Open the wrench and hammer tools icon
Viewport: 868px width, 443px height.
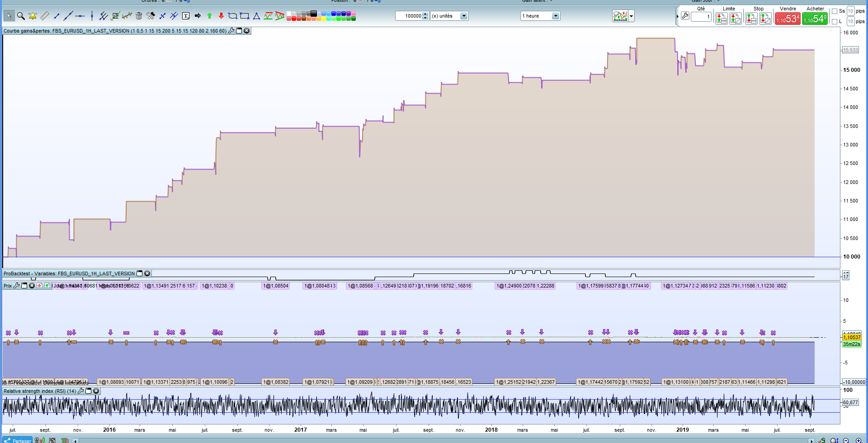tap(151, 16)
